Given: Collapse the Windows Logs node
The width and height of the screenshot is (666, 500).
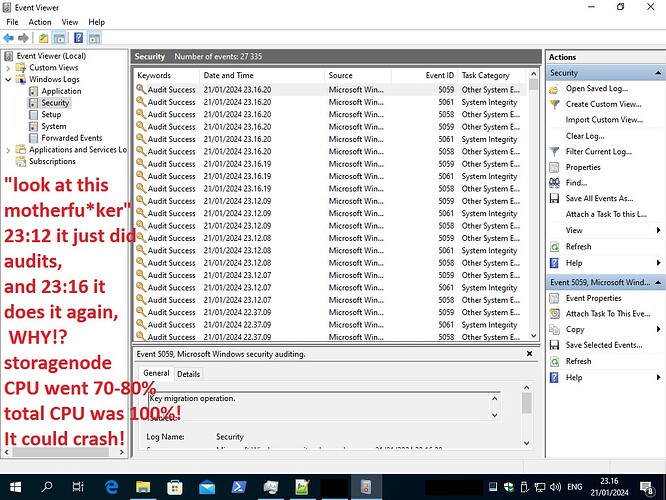Looking at the screenshot, I should pyautogui.click(x=8, y=79).
